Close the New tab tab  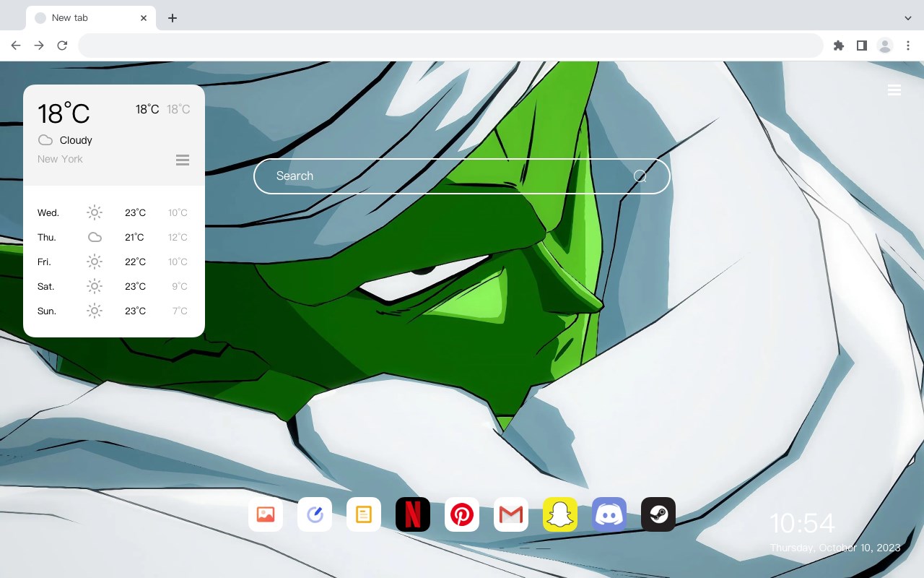pyautogui.click(x=144, y=18)
